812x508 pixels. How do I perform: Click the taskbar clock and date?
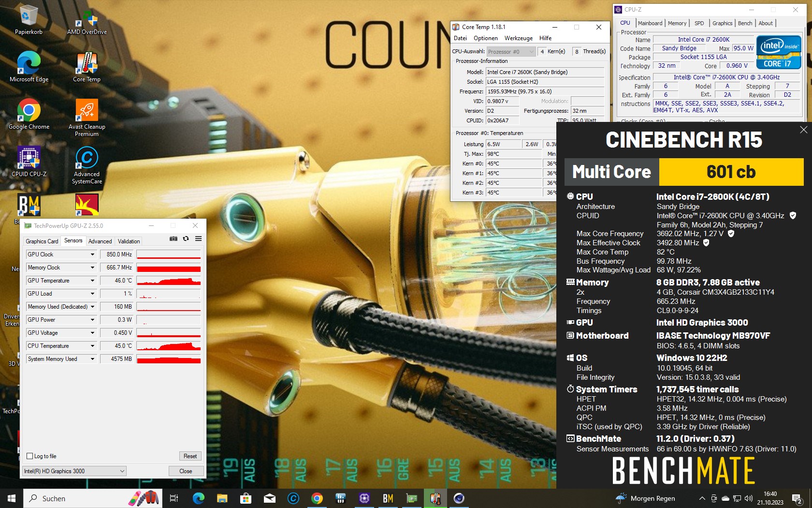click(770, 498)
